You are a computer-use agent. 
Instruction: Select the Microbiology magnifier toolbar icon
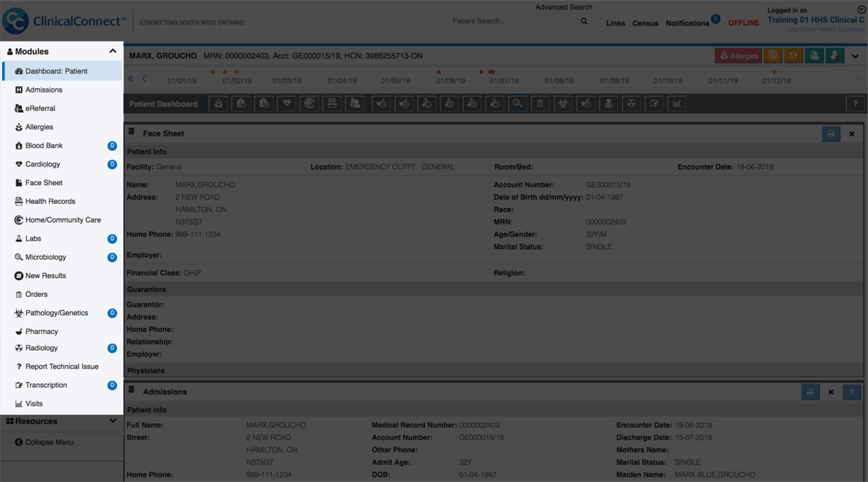[517, 104]
